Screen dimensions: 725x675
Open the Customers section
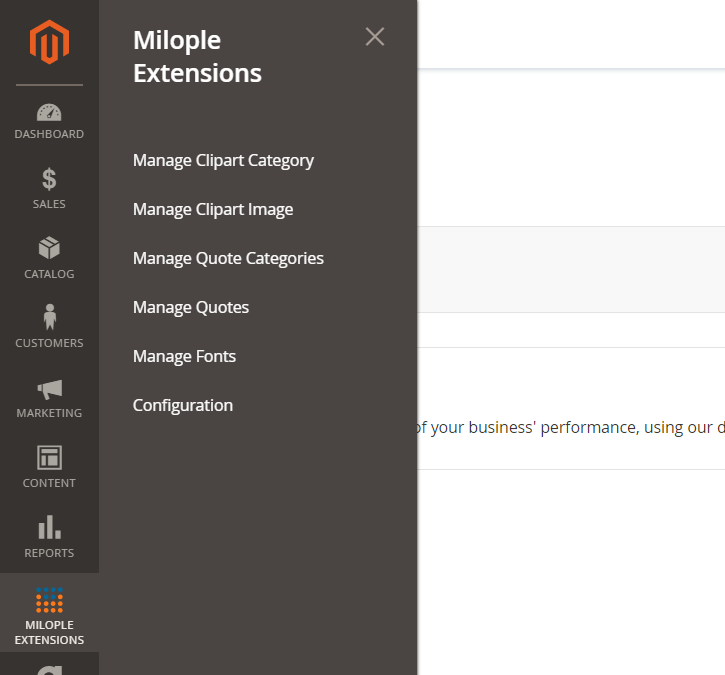(x=49, y=327)
